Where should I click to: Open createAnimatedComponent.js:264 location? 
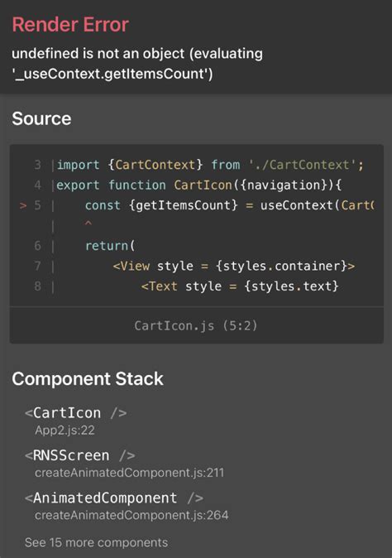[131, 515]
